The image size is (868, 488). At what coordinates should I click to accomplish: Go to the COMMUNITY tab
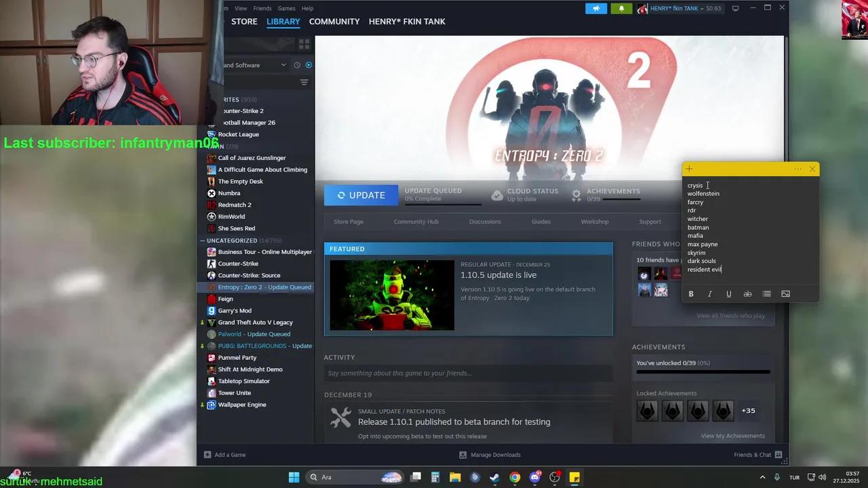click(334, 22)
